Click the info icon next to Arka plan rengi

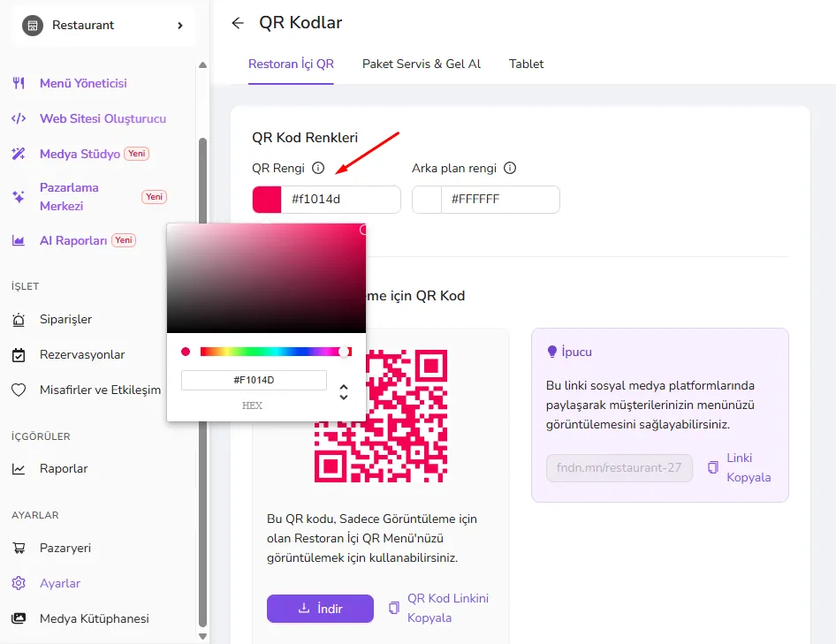pos(510,168)
